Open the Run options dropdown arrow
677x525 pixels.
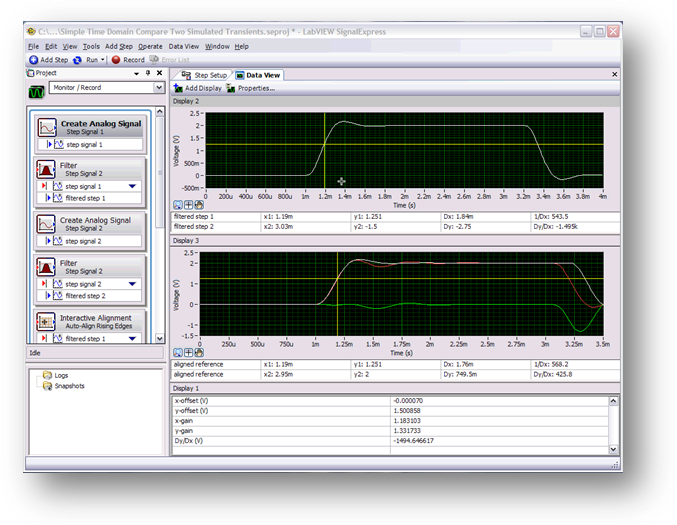[105, 60]
